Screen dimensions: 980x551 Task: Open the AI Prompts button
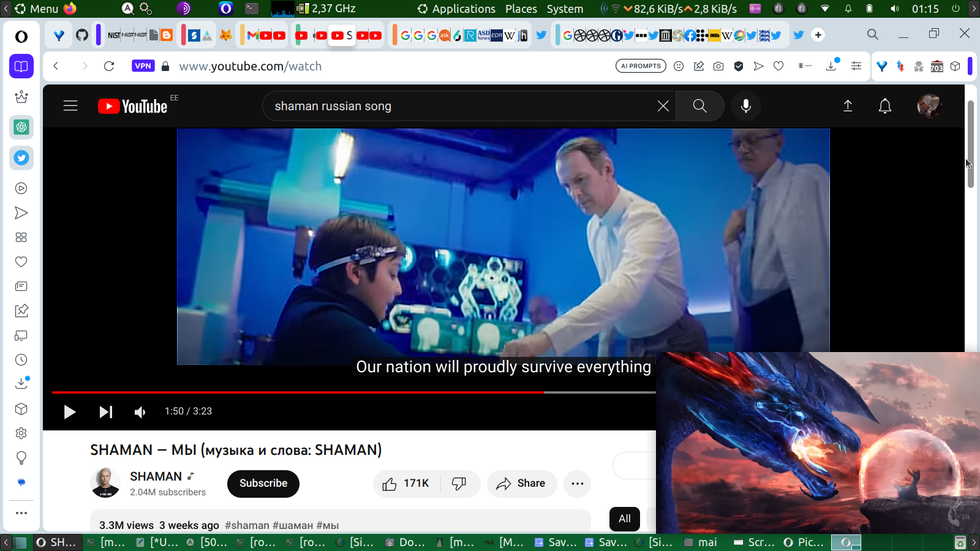point(641,66)
